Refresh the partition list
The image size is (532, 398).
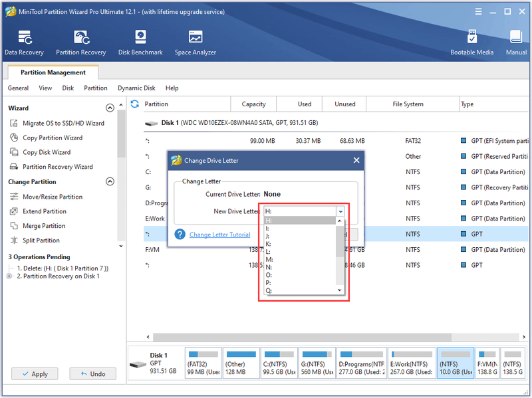(x=135, y=104)
